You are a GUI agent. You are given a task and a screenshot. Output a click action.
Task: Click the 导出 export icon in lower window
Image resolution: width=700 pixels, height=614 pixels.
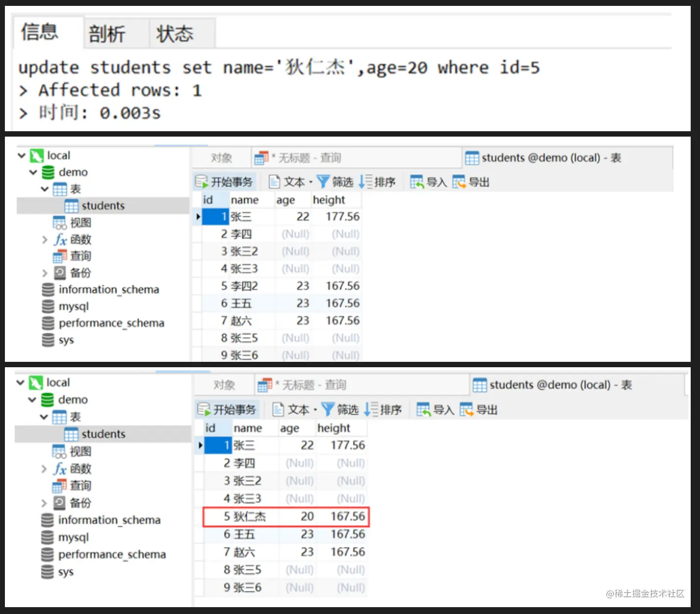click(466, 409)
